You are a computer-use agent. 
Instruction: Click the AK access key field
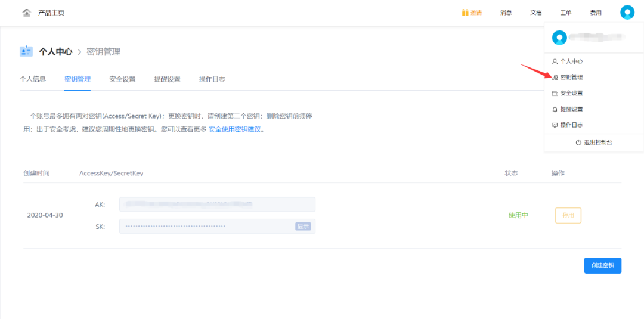click(x=217, y=205)
